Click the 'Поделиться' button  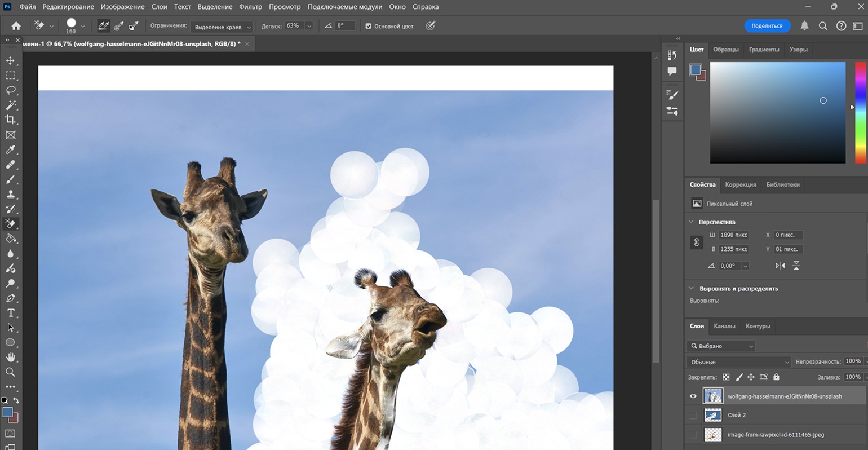tap(767, 26)
